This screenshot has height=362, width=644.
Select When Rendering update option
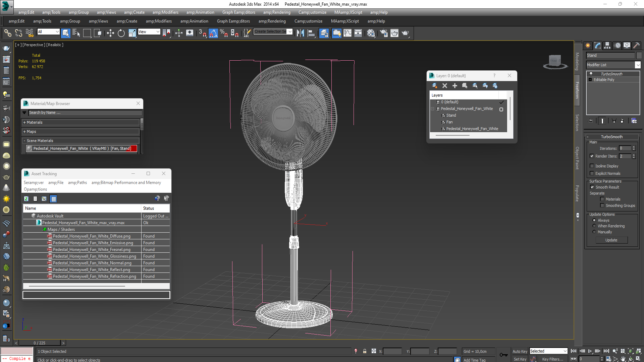click(x=594, y=226)
